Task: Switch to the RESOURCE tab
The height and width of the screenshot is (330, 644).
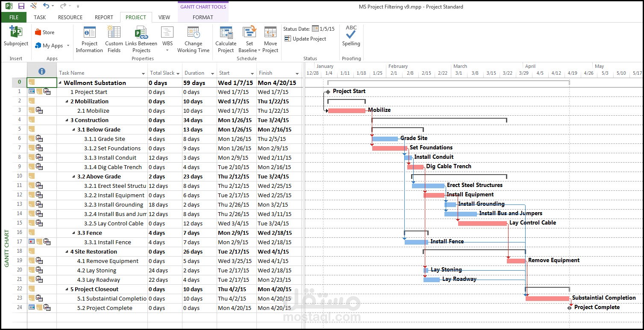Action: point(70,17)
